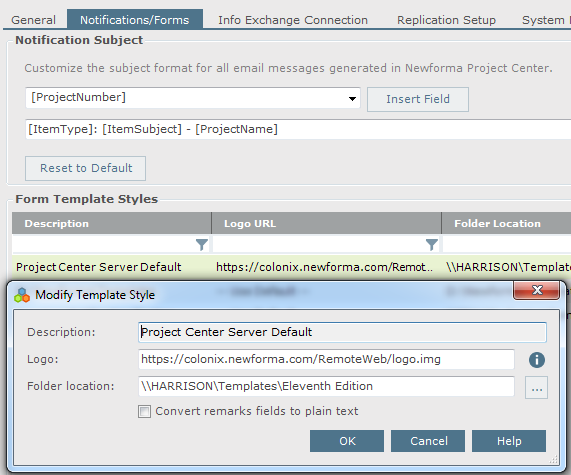The width and height of the screenshot is (571, 475).
Task: Expand the [ProjectNumber] field dropdown
Action: coord(352,98)
